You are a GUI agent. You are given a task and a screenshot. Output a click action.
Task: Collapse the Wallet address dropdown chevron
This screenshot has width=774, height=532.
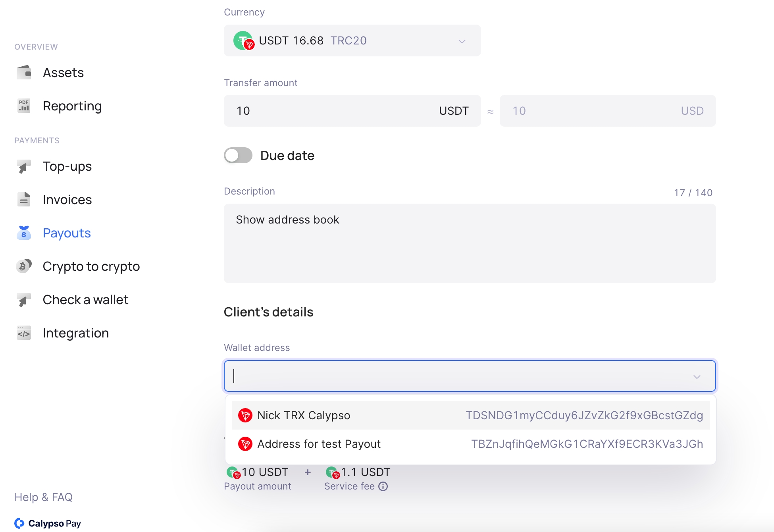697,376
